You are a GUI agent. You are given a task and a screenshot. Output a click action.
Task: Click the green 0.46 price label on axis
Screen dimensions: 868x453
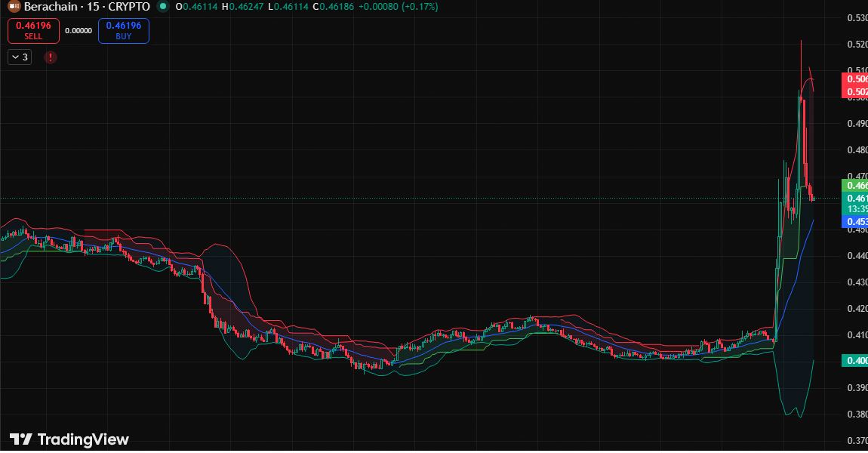[x=854, y=186]
